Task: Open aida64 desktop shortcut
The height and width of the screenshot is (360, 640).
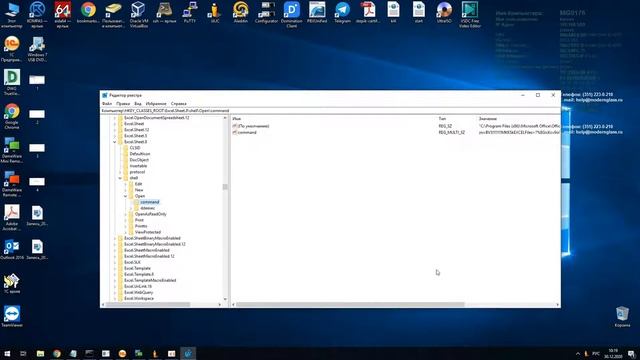Action: pyautogui.click(x=62, y=14)
